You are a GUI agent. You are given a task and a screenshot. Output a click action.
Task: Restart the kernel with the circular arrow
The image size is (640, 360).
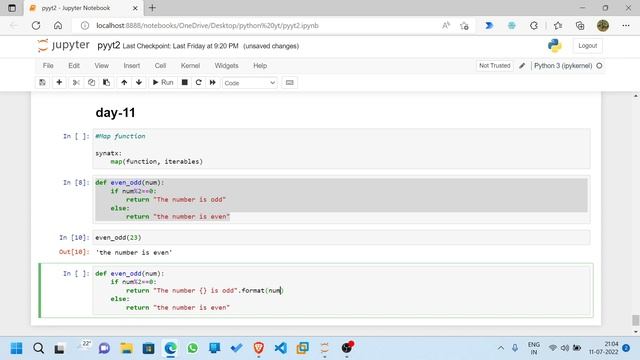point(198,82)
